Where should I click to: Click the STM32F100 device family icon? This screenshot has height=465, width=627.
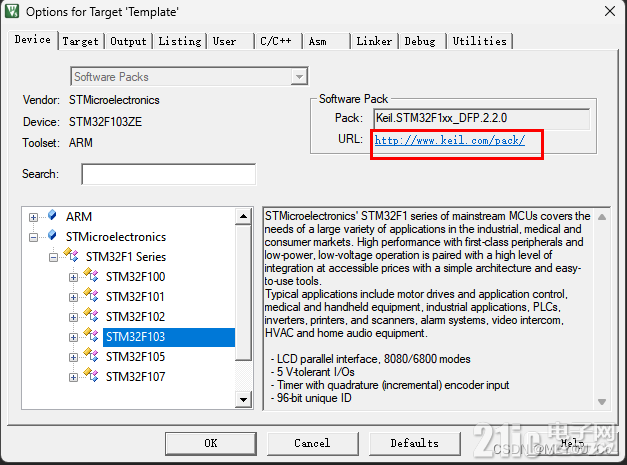point(91,275)
